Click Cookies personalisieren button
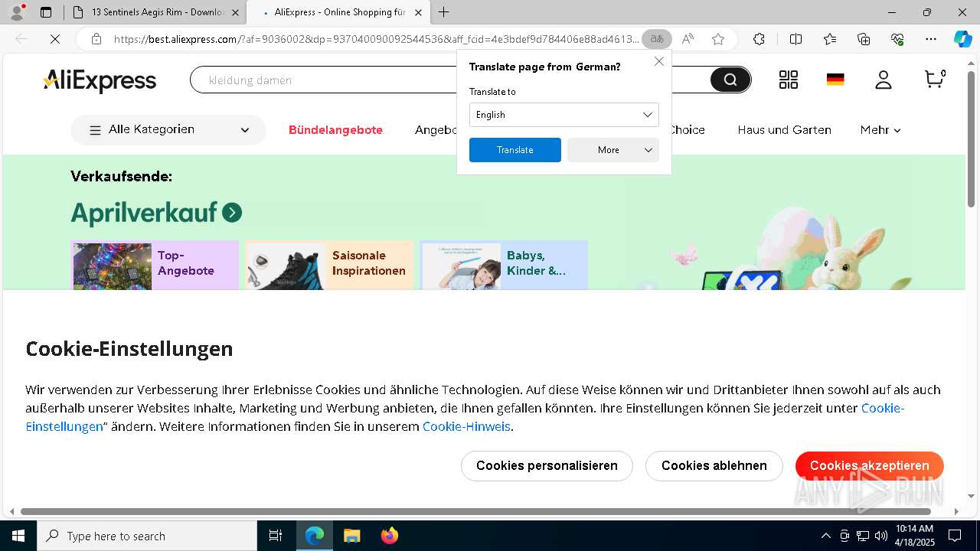 pos(547,466)
